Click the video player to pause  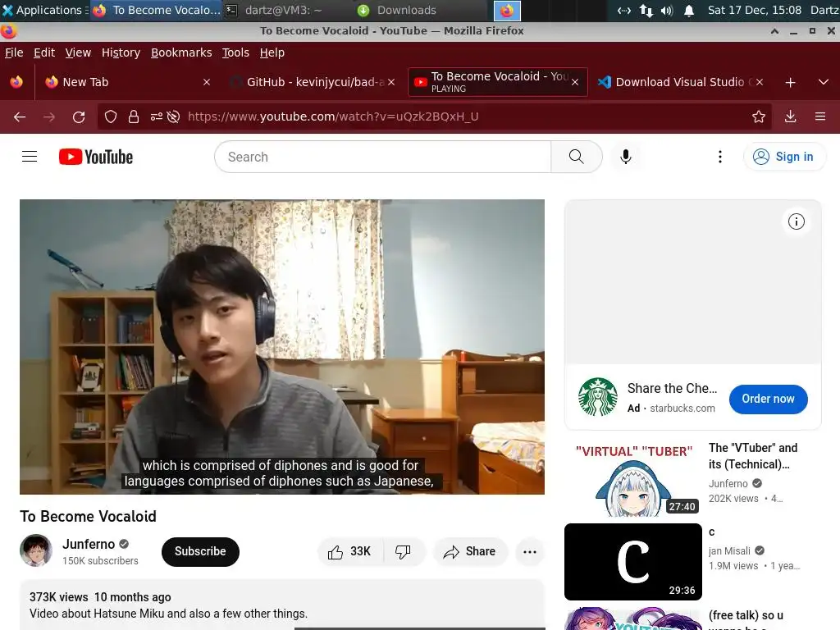tap(282, 347)
